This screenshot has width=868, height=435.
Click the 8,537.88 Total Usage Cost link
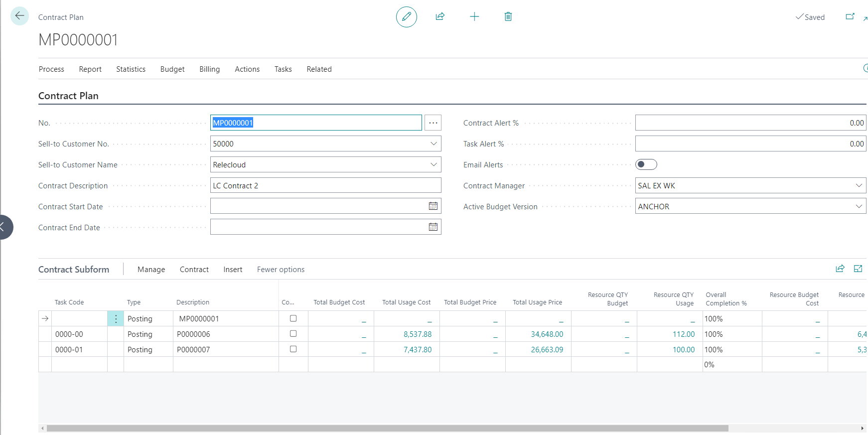coord(418,334)
